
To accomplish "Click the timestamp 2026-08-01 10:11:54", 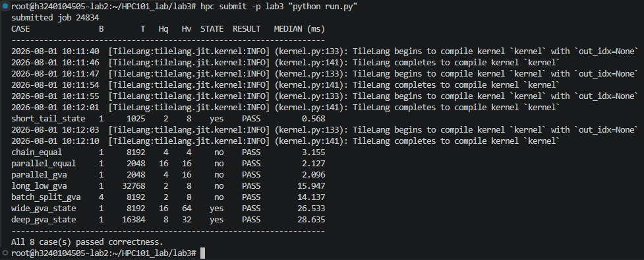I will point(55,85).
